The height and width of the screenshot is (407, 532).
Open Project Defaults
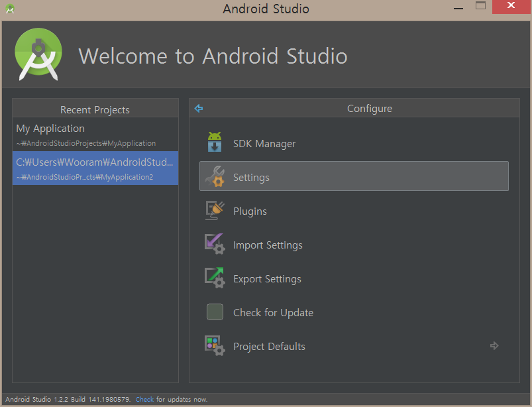[354, 346]
